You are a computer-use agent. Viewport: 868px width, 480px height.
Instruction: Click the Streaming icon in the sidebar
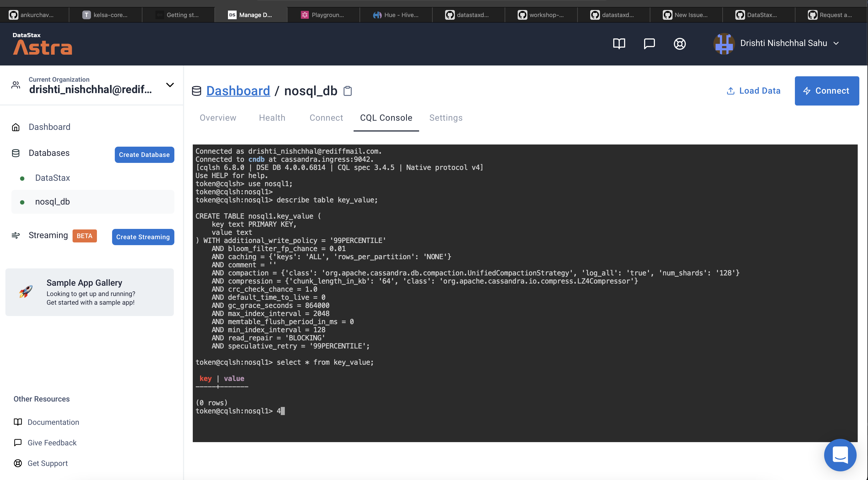(15, 235)
